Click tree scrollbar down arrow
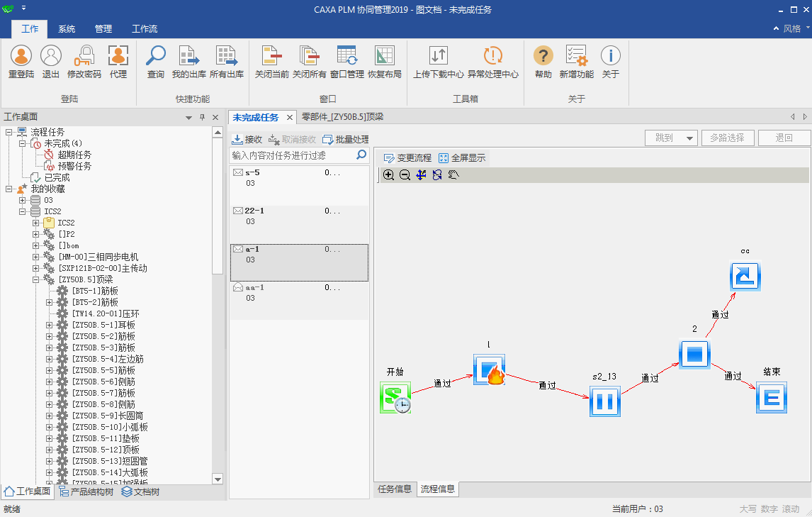Viewport: 812px width, 517px height. pyautogui.click(x=218, y=479)
